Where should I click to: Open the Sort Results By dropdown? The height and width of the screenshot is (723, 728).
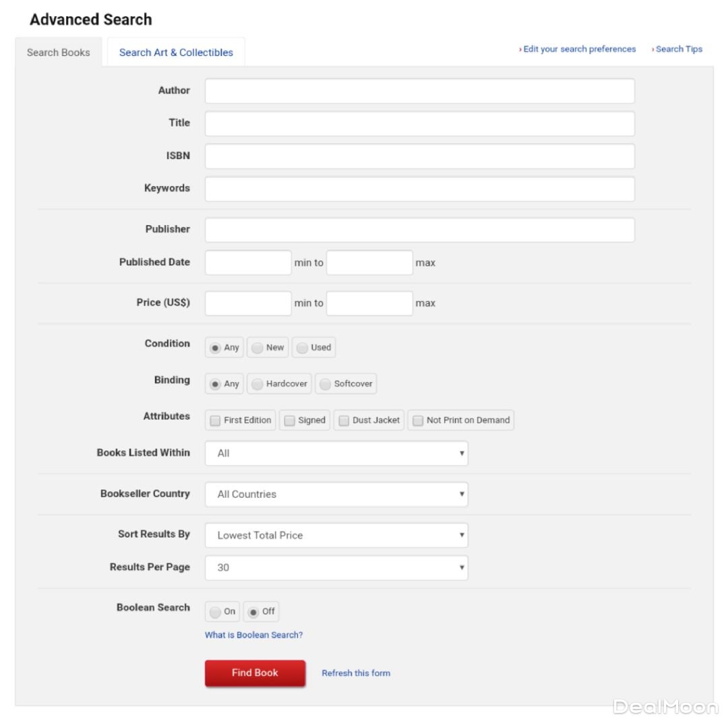336,535
